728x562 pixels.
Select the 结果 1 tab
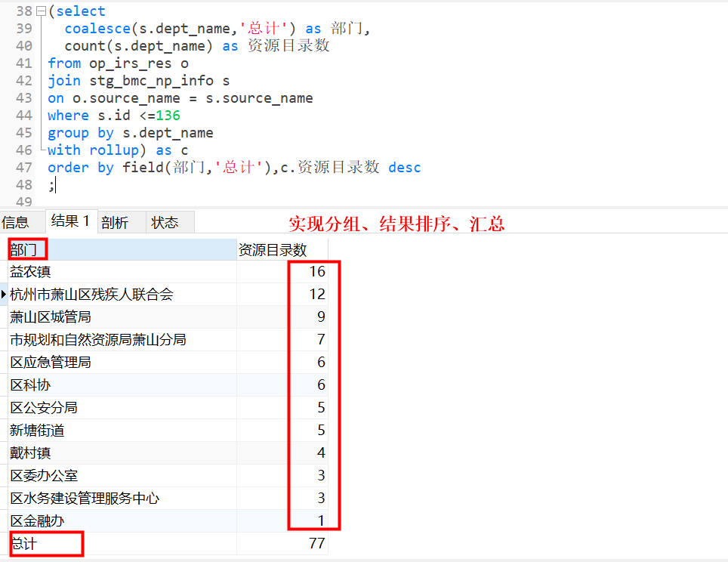[71, 221]
